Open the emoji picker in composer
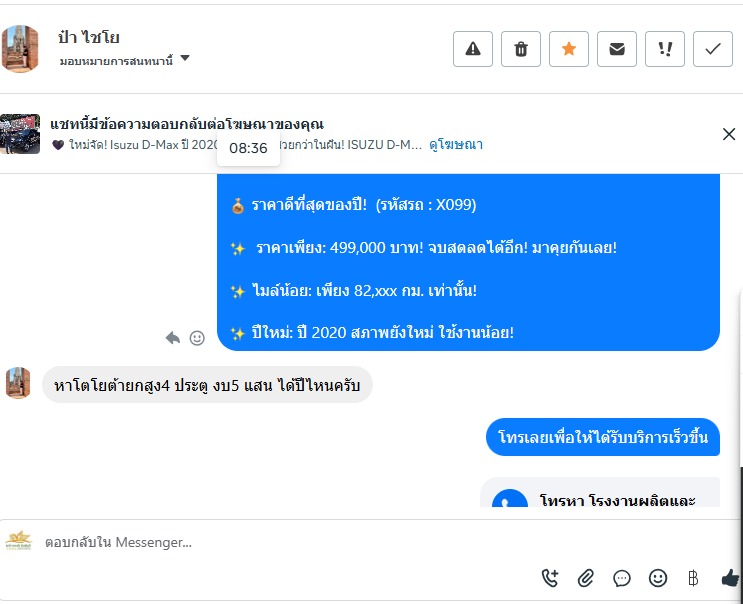Image resolution: width=743 pixels, height=604 pixels. 658,577
